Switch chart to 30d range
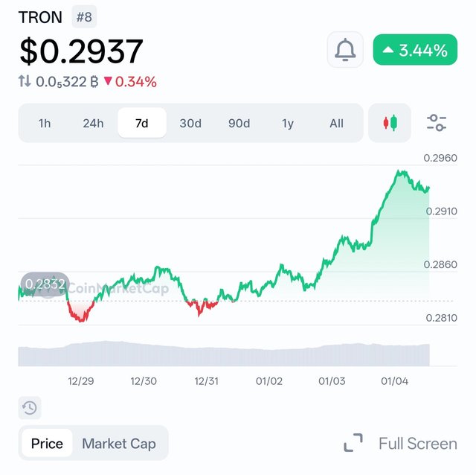The height and width of the screenshot is (475, 476). [190, 123]
